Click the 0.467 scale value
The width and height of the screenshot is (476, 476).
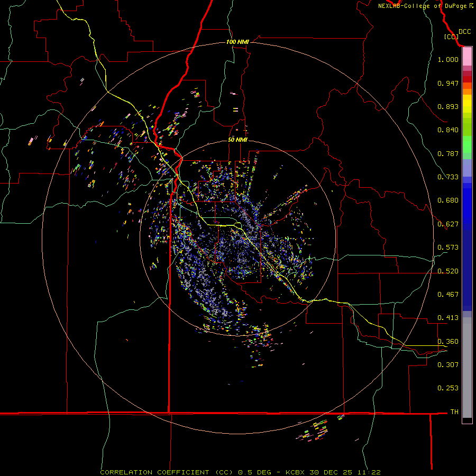448,295
